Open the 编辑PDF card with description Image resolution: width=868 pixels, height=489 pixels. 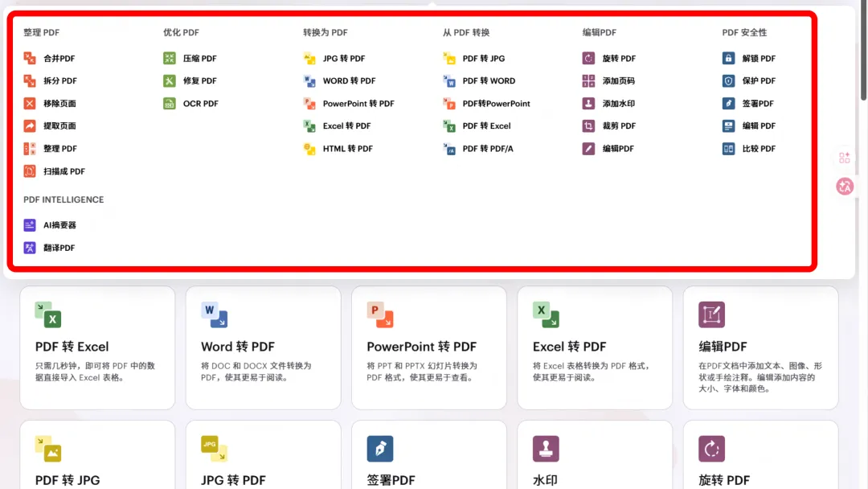pyautogui.click(x=760, y=347)
